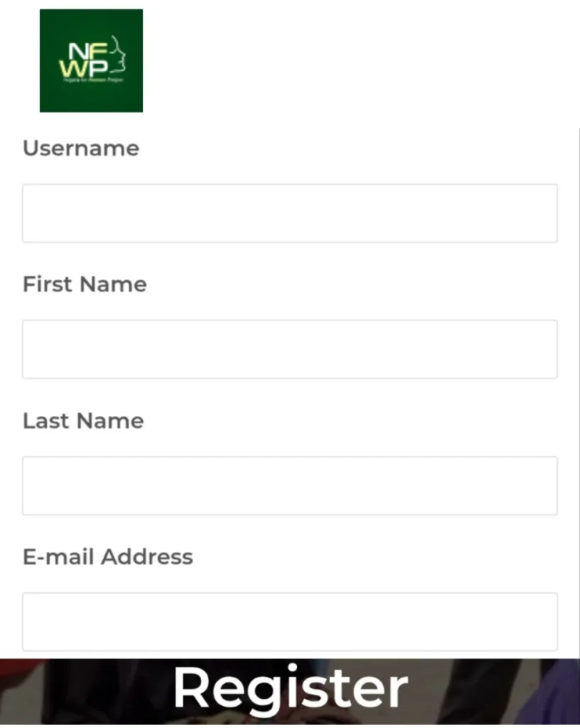The width and height of the screenshot is (580, 728).
Task: Click the Last Name label
Action: (x=82, y=421)
